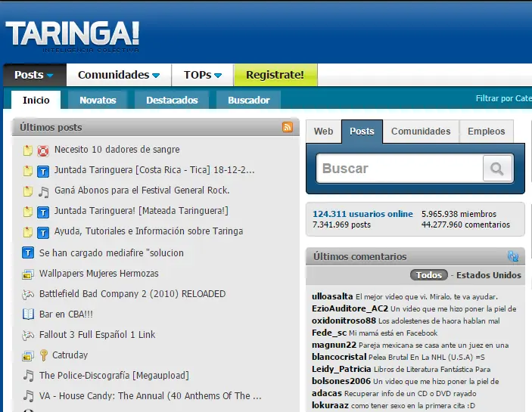The height and width of the screenshot is (412, 532).
Task: Click the sticky note icon beside Ganá Abonos
Action: pyautogui.click(x=28, y=191)
